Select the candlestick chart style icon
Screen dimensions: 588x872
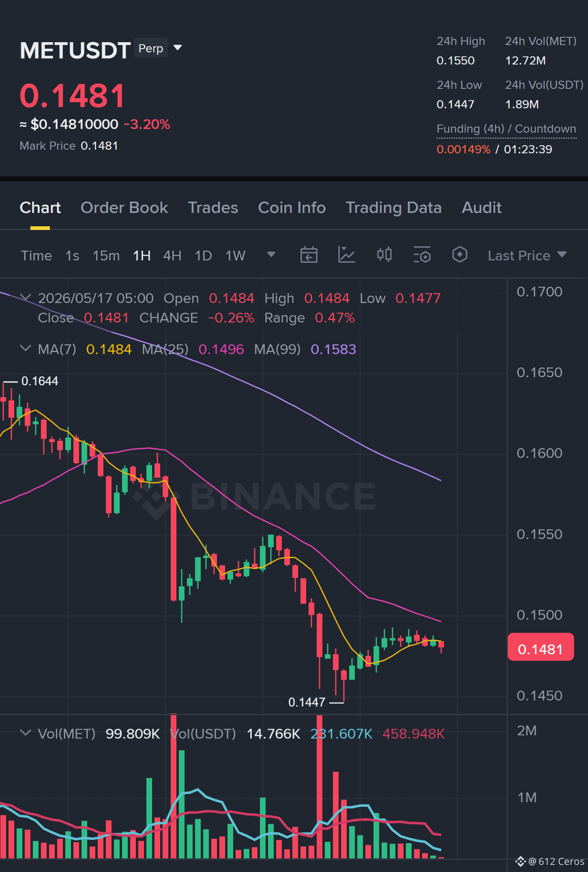coord(384,255)
